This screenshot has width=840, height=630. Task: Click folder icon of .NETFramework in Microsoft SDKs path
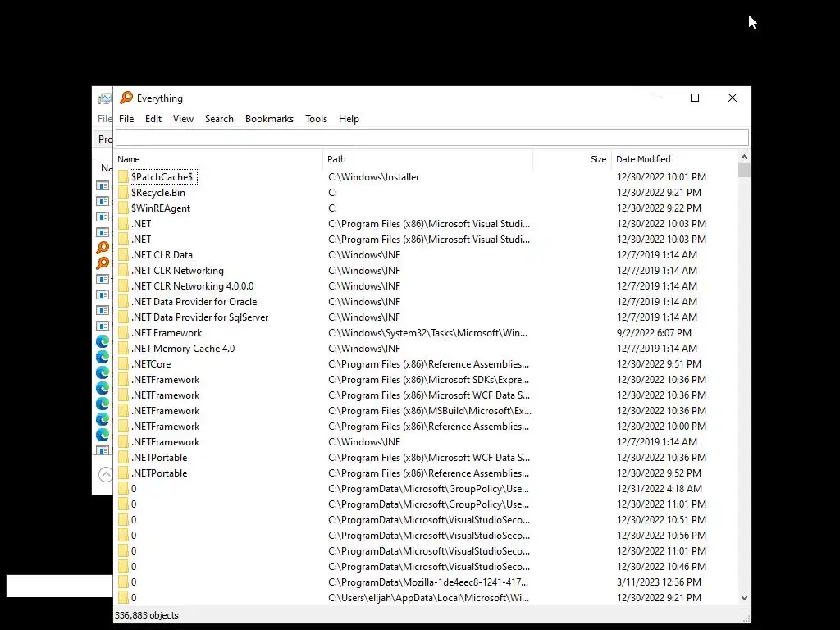tap(123, 379)
